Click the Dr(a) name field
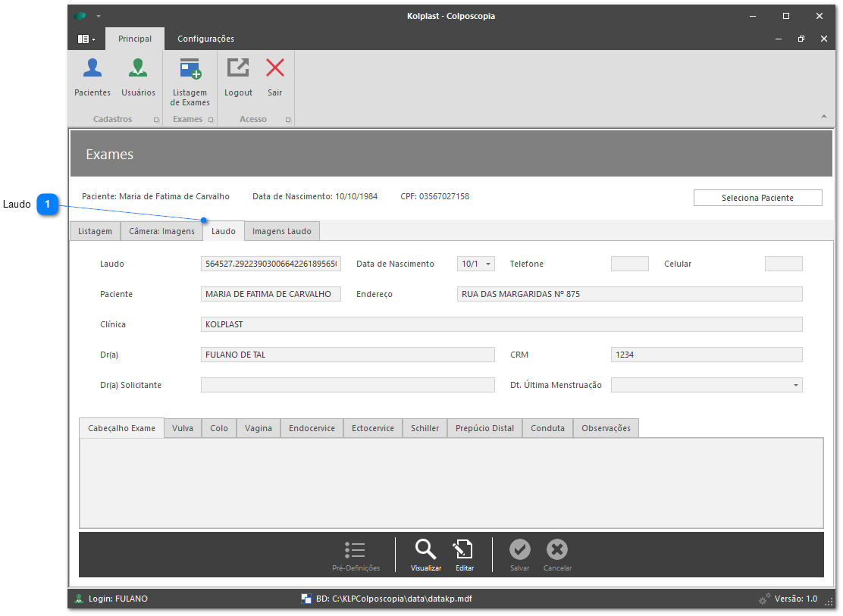This screenshot has width=843, height=616. pyautogui.click(x=348, y=355)
